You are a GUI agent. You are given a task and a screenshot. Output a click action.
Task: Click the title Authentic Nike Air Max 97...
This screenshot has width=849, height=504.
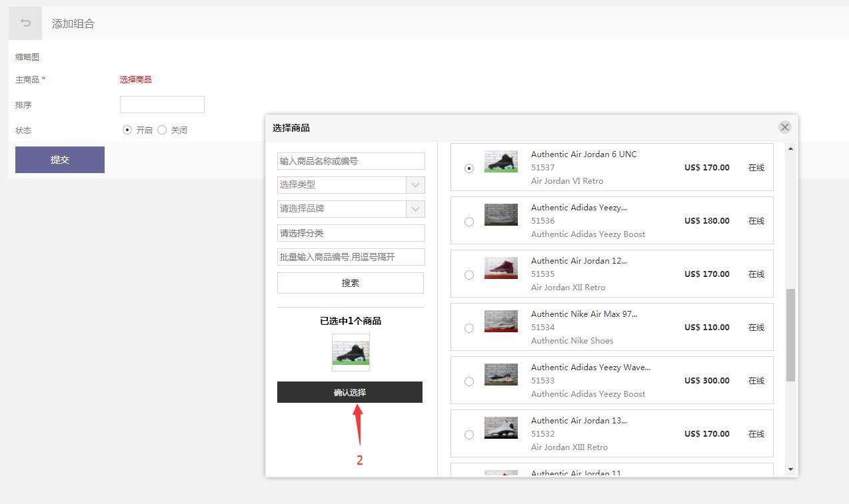coord(584,314)
